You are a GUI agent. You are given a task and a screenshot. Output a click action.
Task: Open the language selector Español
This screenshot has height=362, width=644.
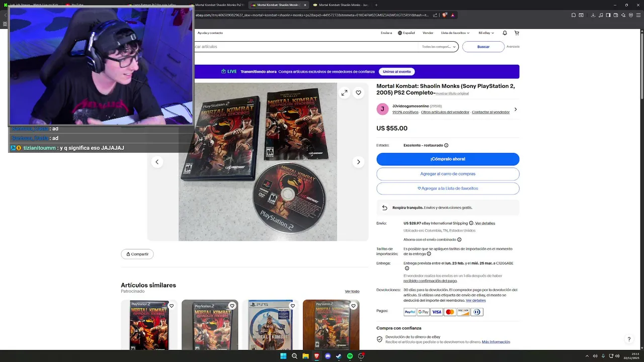(406, 33)
